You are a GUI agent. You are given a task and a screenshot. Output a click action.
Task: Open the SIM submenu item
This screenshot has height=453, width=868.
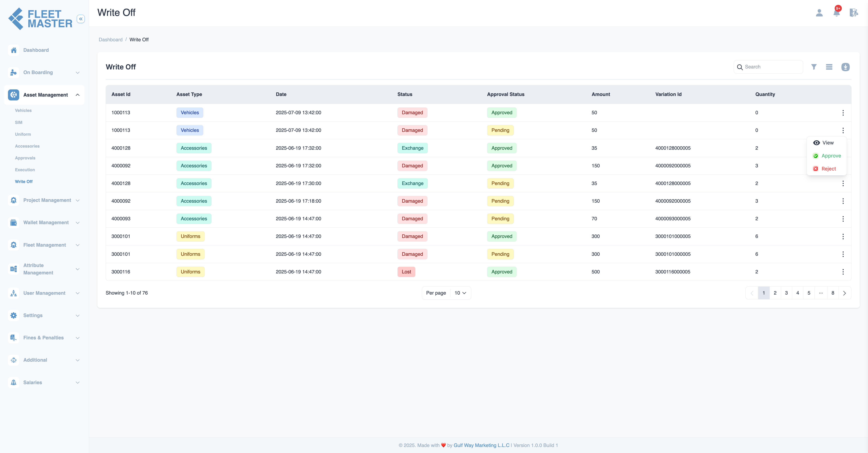[x=19, y=122]
